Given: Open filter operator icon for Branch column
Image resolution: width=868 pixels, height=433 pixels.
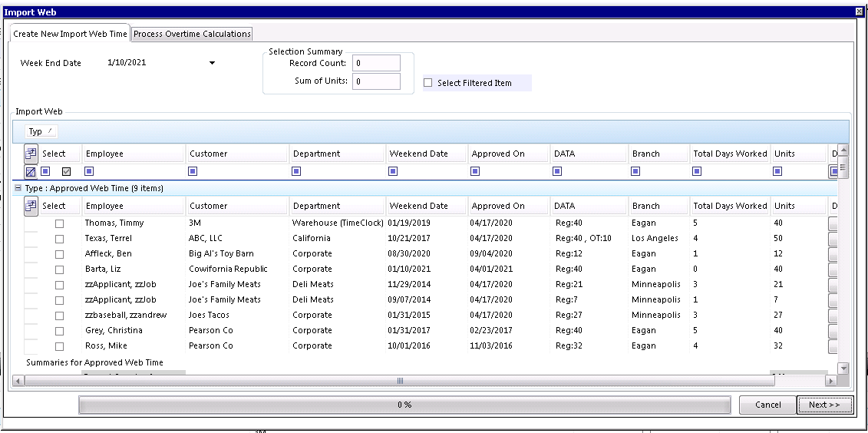Looking at the screenshot, I should point(635,172).
